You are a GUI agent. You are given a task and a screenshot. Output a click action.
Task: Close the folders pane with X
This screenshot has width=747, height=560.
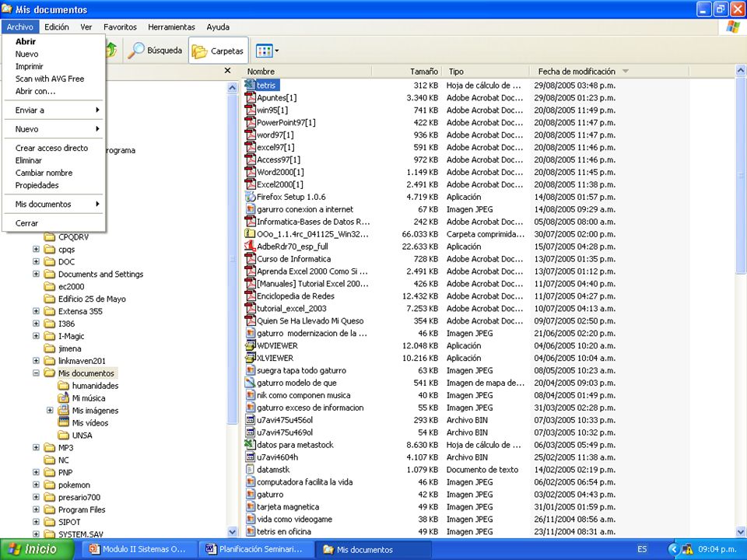pyautogui.click(x=228, y=71)
